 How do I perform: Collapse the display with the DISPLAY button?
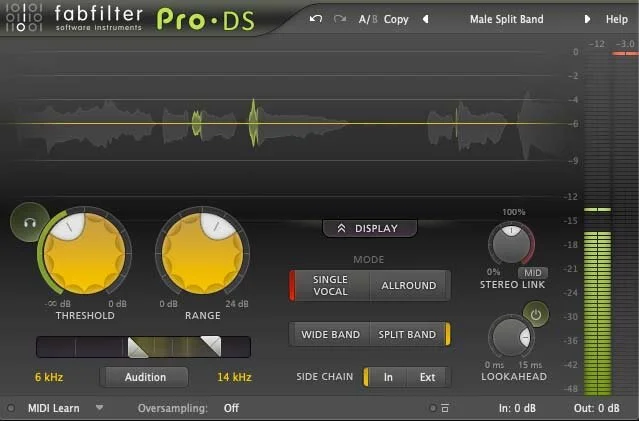click(x=370, y=228)
